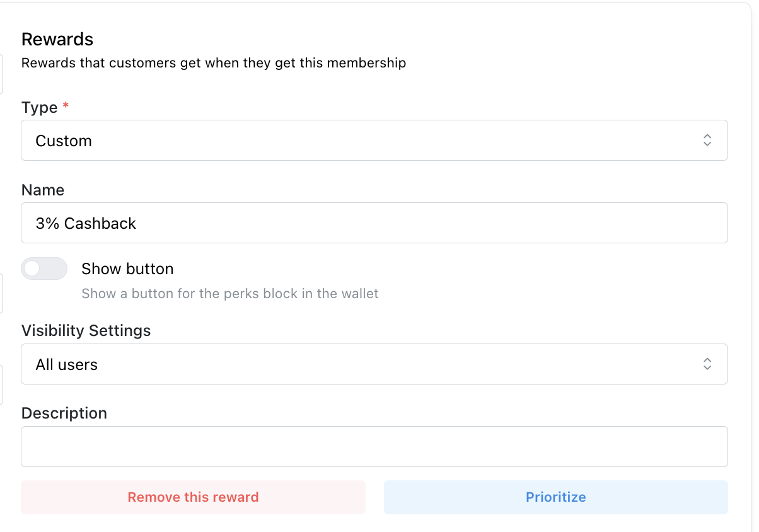The width and height of the screenshot is (759, 532).
Task: Click the subtitle about membership rewards
Action: click(214, 63)
